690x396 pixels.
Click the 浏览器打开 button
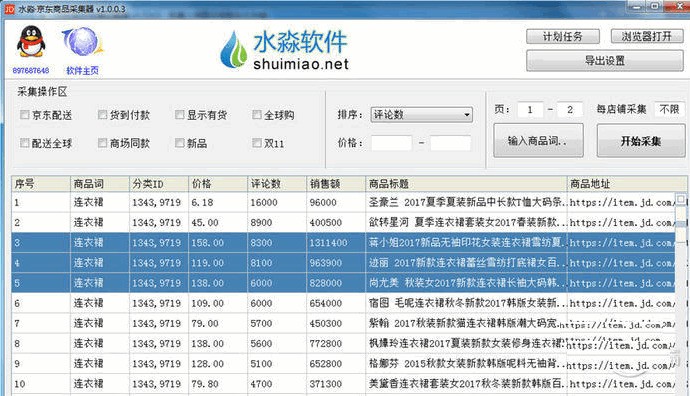pos(647,37)
